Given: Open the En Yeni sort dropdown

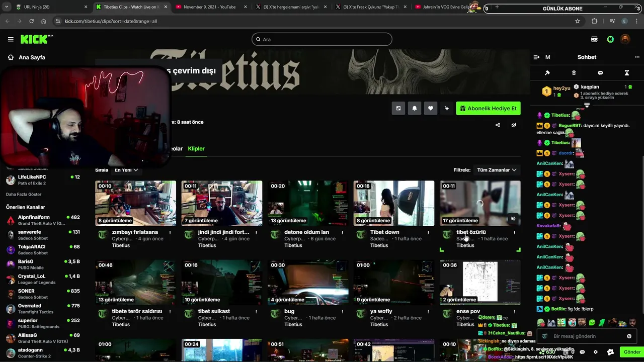Looking at the screenshot, I should coord(126,170).
